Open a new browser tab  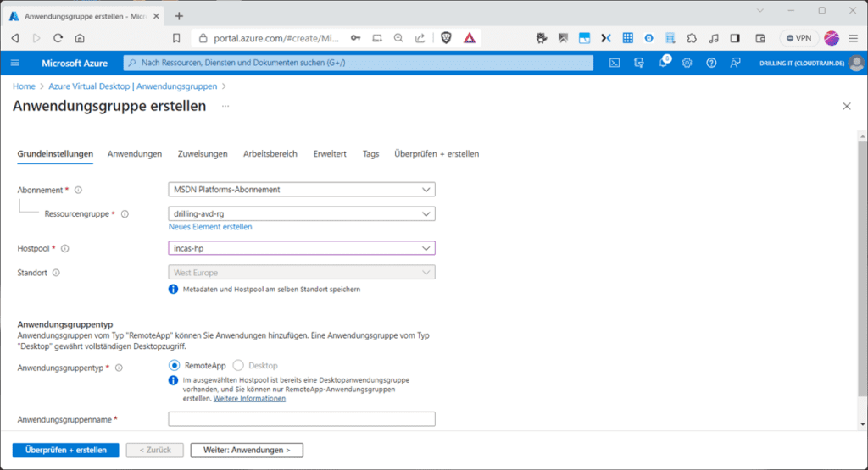(x=179, y=16)
